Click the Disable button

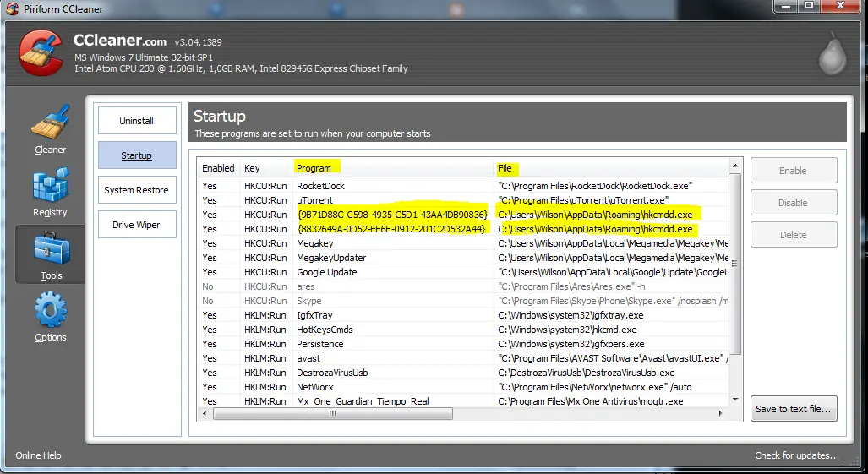pyautogui.click(x=794, y=203)
